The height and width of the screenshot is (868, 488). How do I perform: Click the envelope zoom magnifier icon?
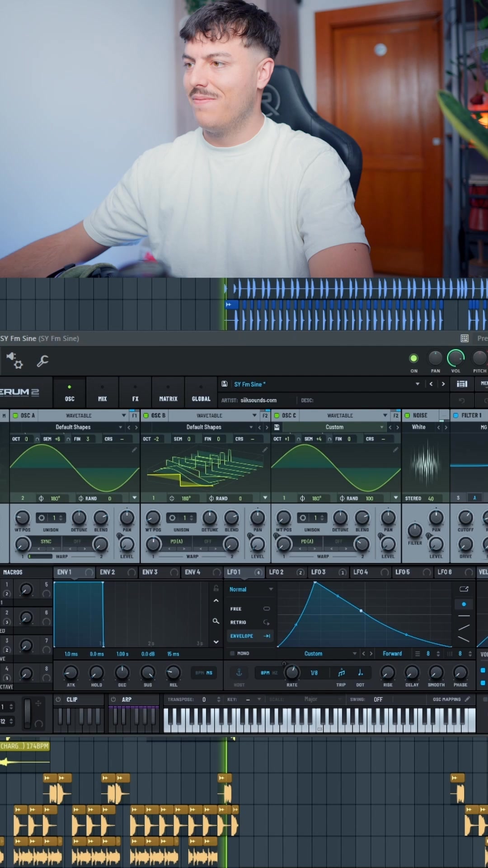(216, 621)
